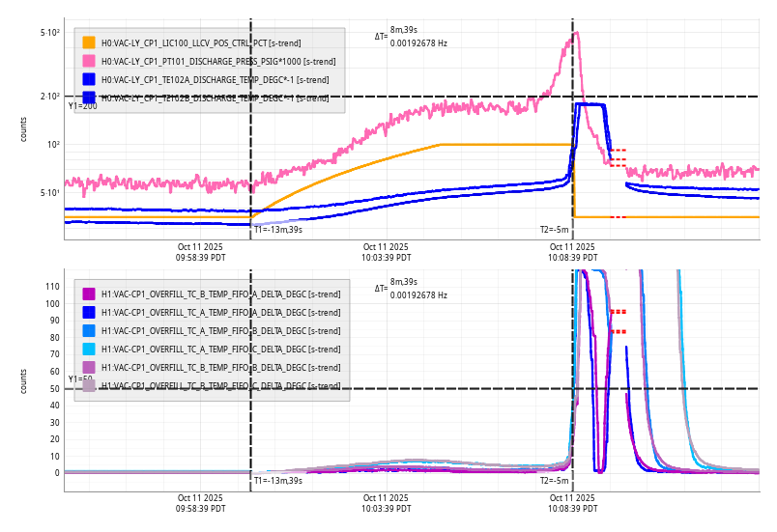Click the magenta TC_B_TEMP_FIFO_A legend swatch
The width and height of the screenshot is (777, 532).
point(89,294)
